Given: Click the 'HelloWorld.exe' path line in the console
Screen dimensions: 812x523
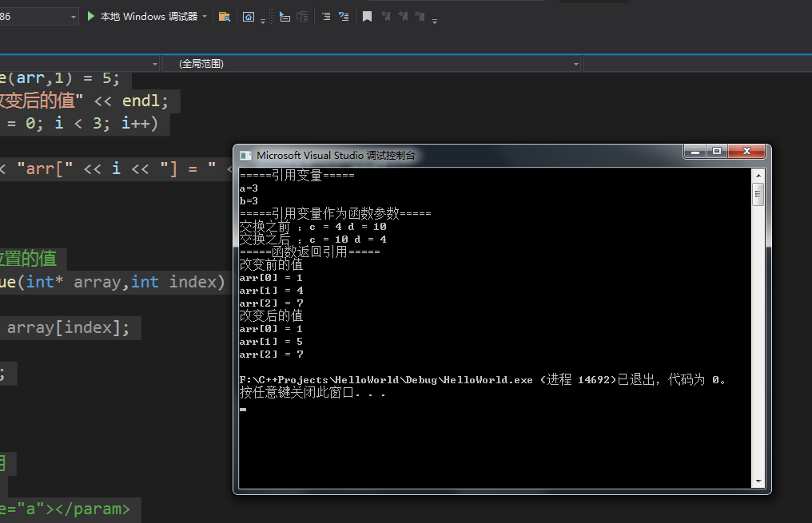Looking at the screenshot, I should (483, 380).
